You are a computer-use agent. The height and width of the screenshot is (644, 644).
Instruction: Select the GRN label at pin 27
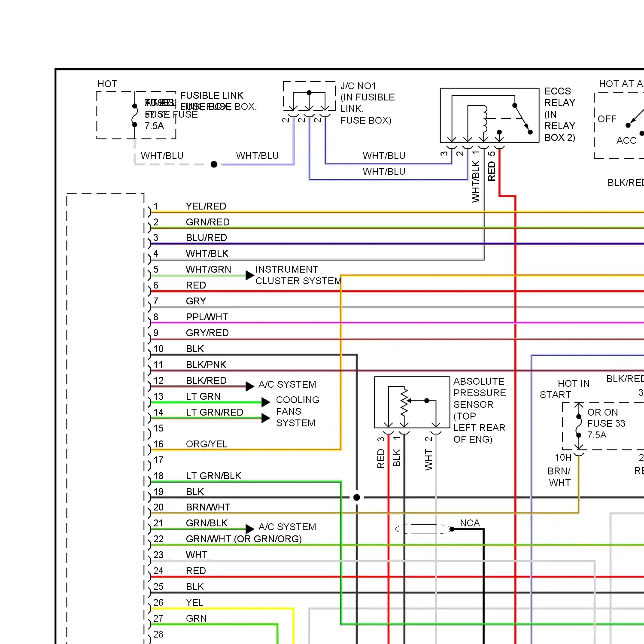click(196, 618)
